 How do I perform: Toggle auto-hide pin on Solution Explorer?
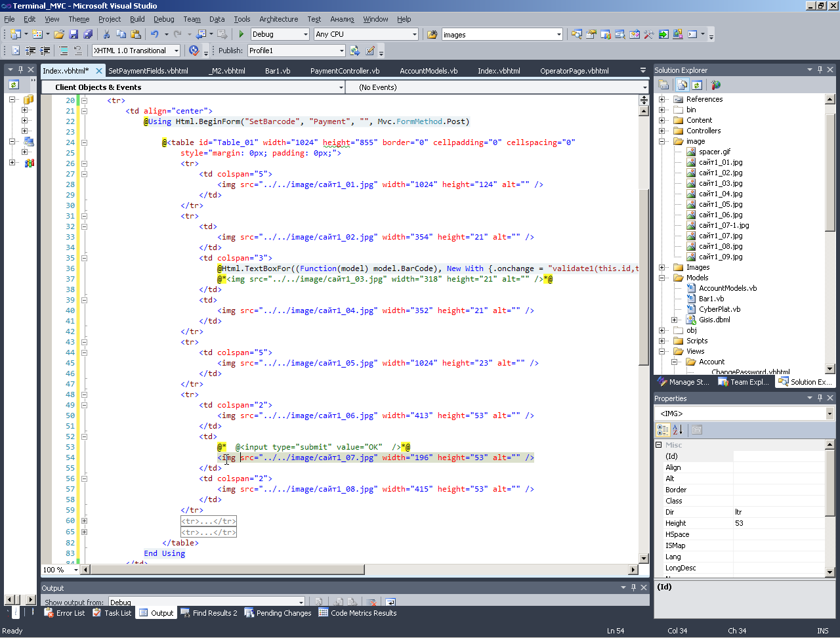[x=820, y=70]
